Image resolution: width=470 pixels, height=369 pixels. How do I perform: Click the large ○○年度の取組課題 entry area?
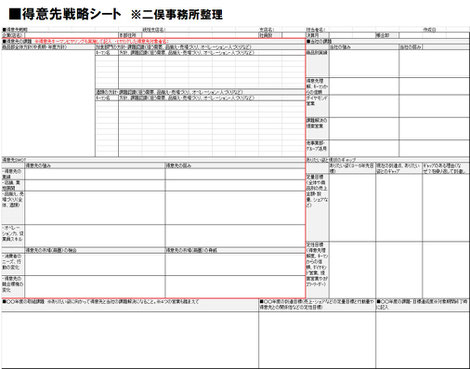(130, 340)
